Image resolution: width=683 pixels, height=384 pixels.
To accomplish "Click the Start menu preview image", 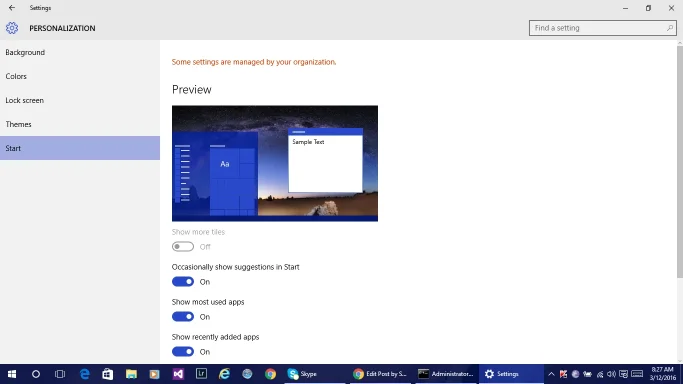I will [x=275, y=163].
